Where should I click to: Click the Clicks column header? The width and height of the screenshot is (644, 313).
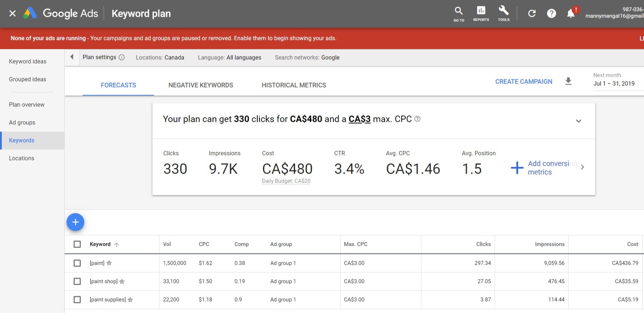coord(484,244)
